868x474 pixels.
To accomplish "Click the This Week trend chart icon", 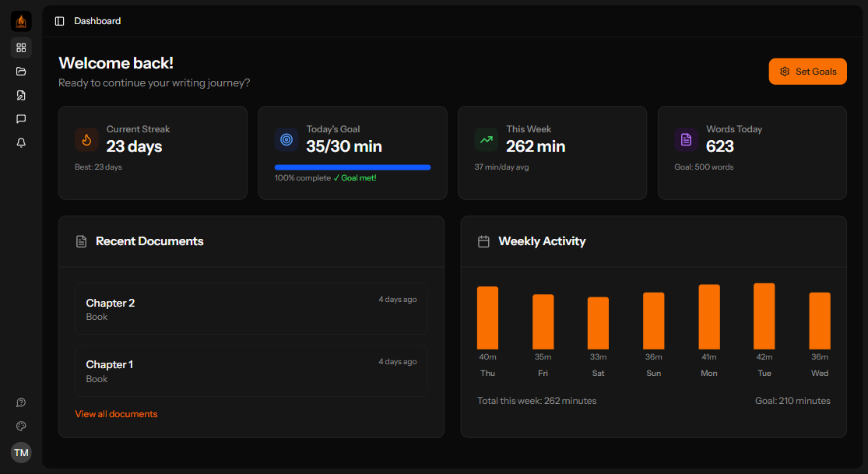I will coord(486,139).
